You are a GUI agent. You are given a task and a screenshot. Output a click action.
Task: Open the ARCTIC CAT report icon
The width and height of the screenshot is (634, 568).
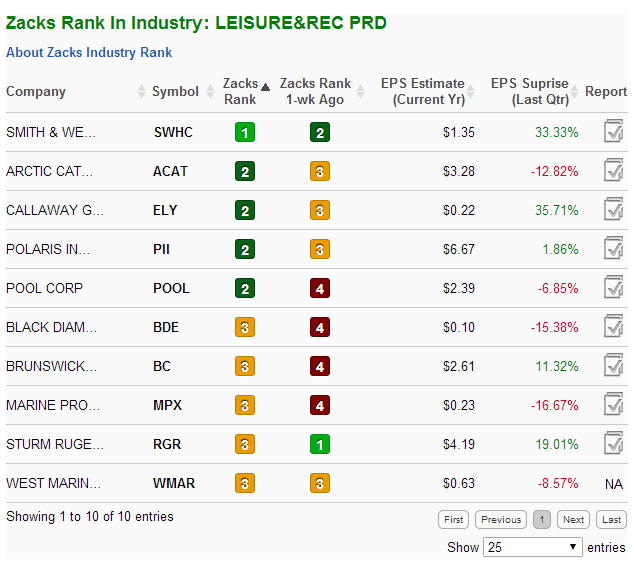tap(613, 171)
